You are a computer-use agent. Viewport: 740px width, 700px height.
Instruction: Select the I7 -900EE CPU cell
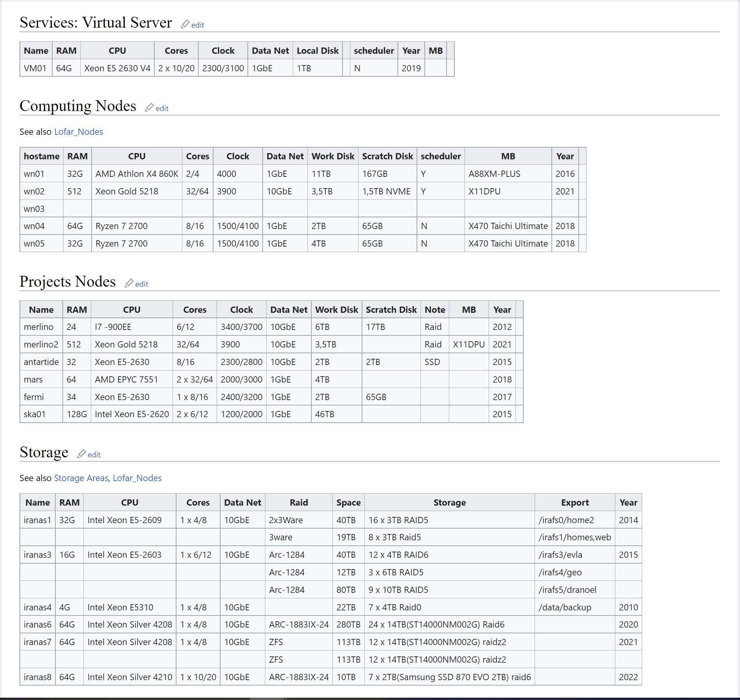(132, 327)
